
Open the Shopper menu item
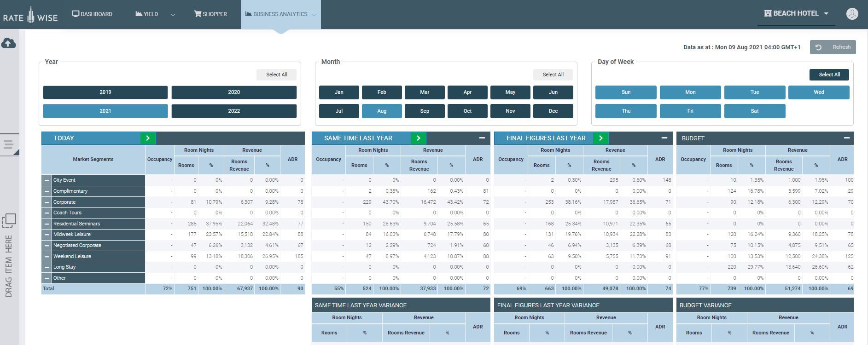210,14
